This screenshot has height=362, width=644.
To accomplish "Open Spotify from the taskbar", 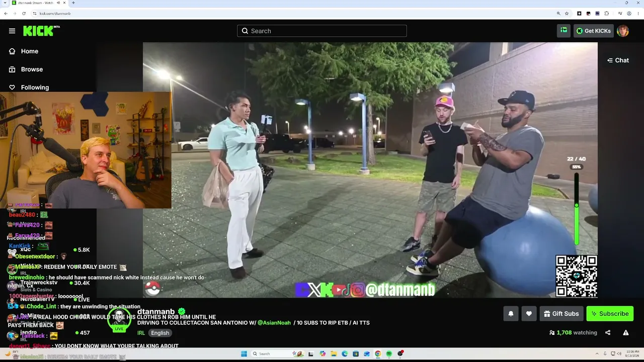I will click(389, 354).
